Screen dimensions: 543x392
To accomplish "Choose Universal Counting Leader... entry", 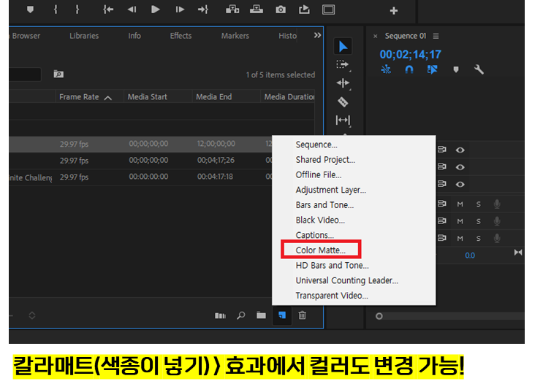I will (x=347, y=280).
